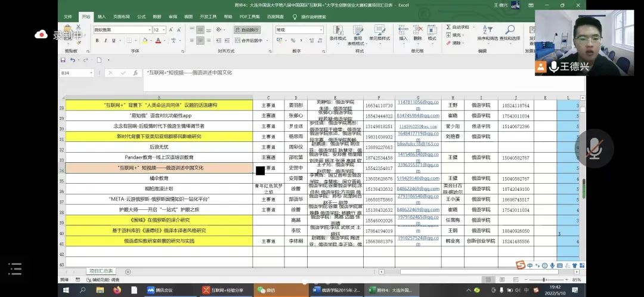Toggle bold formatting in the ribbon
Image resolution: width=644 pixels, height=297 pixels.
tap(97, 41)
